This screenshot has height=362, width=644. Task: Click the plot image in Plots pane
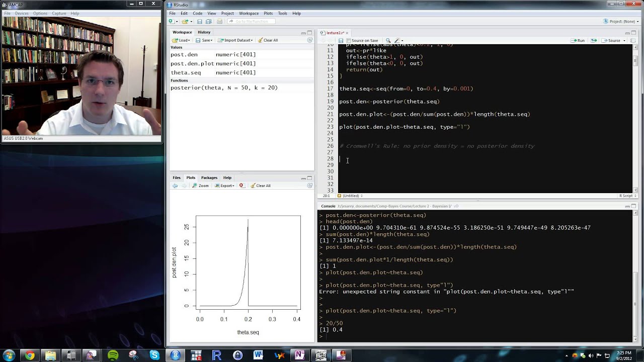tap(242, 265)
